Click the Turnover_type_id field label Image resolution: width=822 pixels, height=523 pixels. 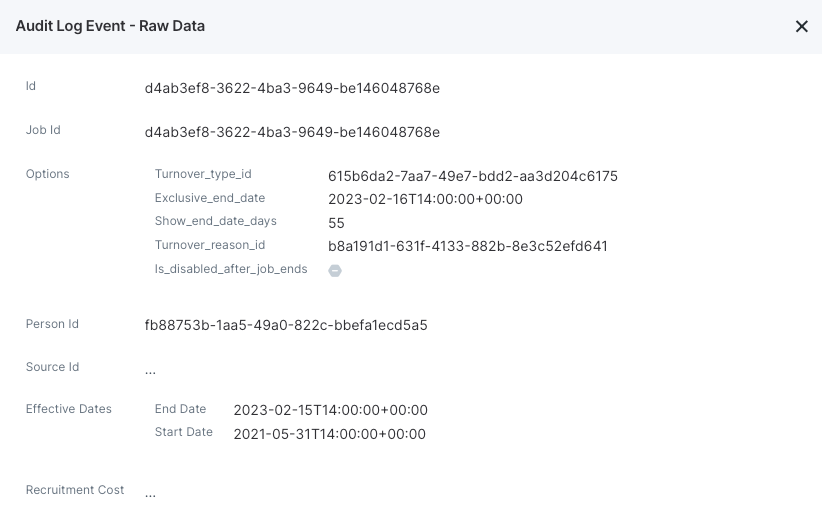tap(203, 174)
